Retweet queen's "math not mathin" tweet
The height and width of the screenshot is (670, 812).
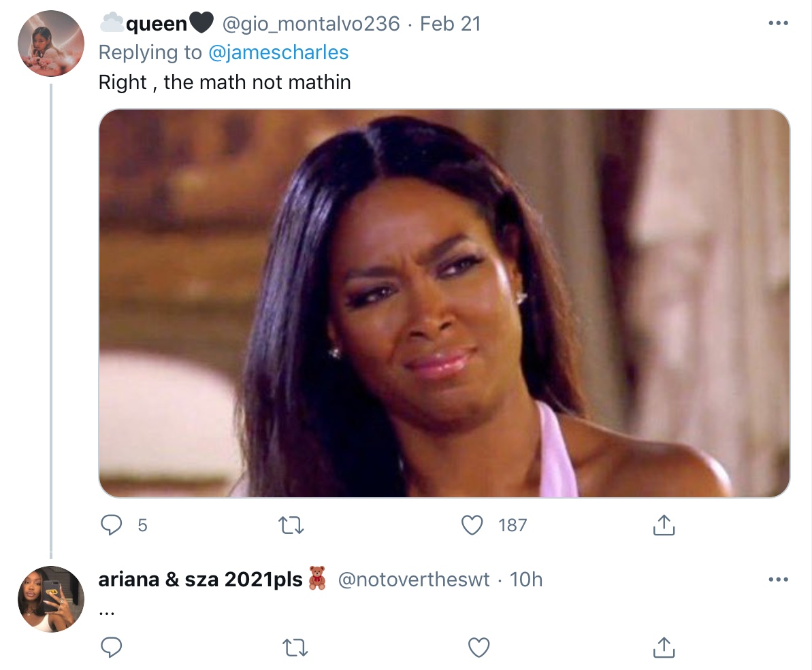[x=291, y=526]
